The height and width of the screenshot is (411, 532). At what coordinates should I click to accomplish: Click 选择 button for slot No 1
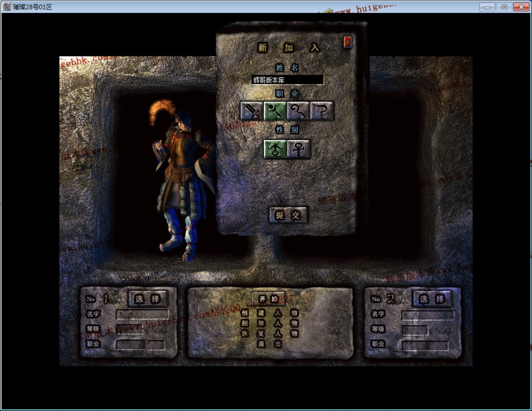click(x=148, y=299)
